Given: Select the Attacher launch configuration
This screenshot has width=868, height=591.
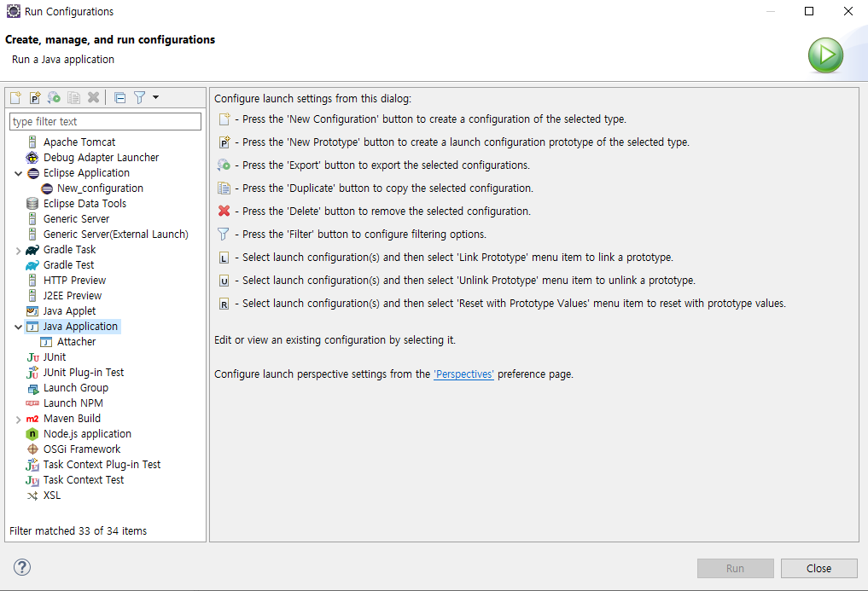Looking at the screenshot, I should click(x=76, y=342).
